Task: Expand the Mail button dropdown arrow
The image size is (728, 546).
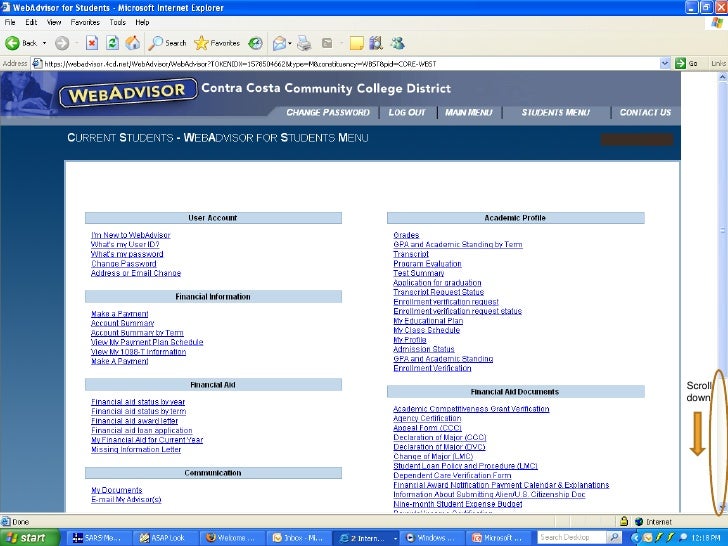Action: 290,43
